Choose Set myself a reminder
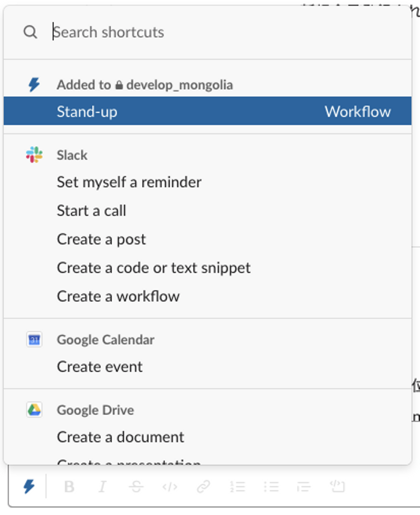Image resolution: width=420 pixels, height=515 pixels. click(x=129, y=182)
